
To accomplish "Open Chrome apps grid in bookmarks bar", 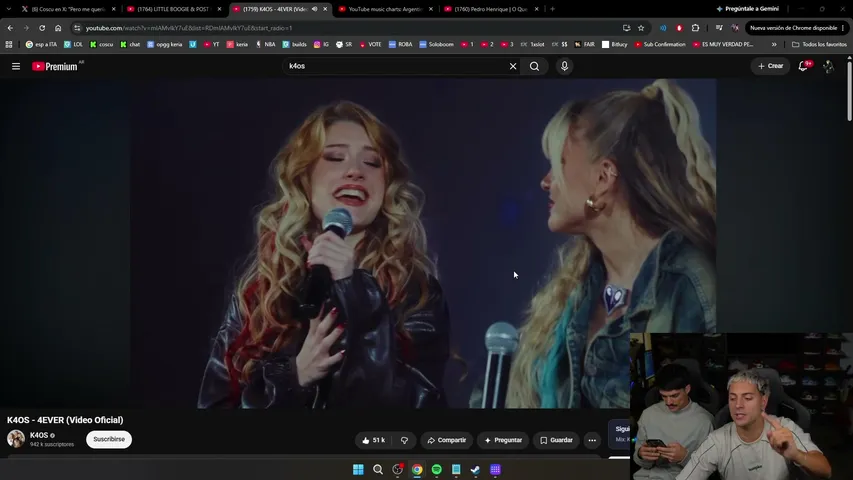I will [x=9, y=44].
